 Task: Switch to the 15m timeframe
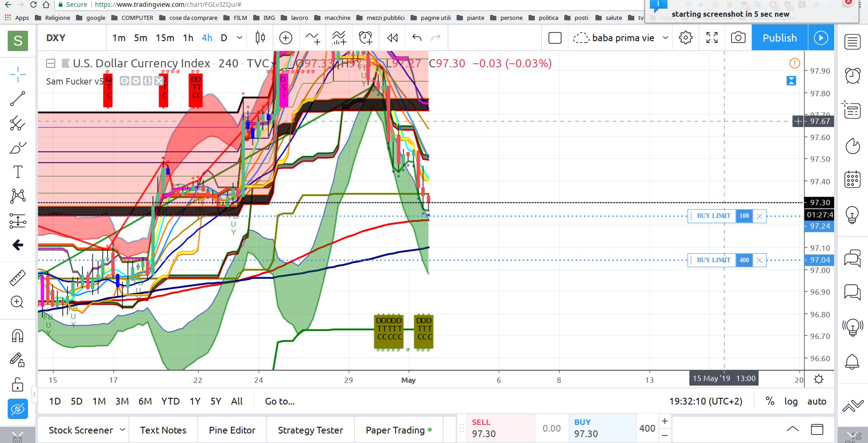click(x=165, y=38)
